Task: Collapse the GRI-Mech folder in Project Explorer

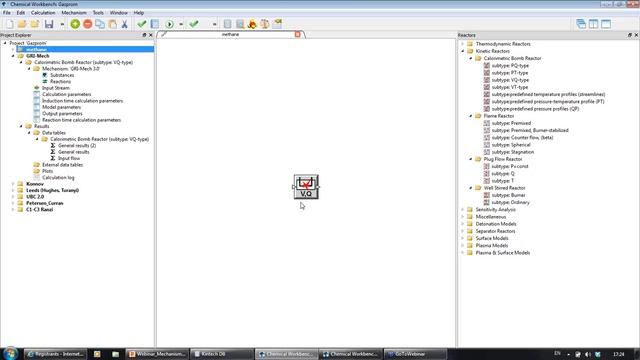Action: (13, 56)
